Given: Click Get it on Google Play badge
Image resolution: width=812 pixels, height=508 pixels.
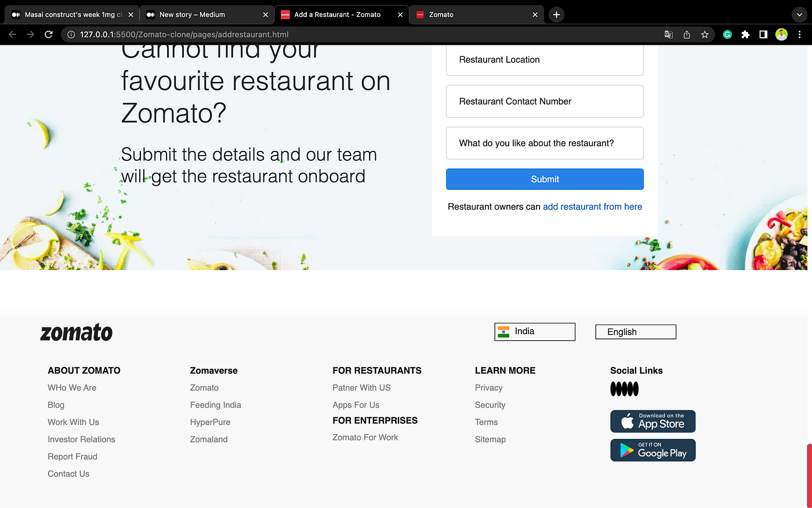Looking at the screenshot, I should coord(652,451).
